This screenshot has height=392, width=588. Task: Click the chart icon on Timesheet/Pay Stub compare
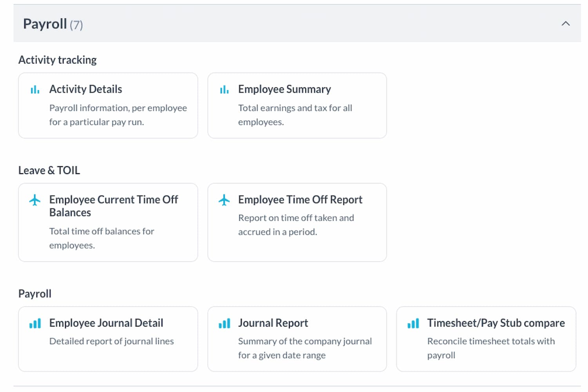click(x=413, y=323)
